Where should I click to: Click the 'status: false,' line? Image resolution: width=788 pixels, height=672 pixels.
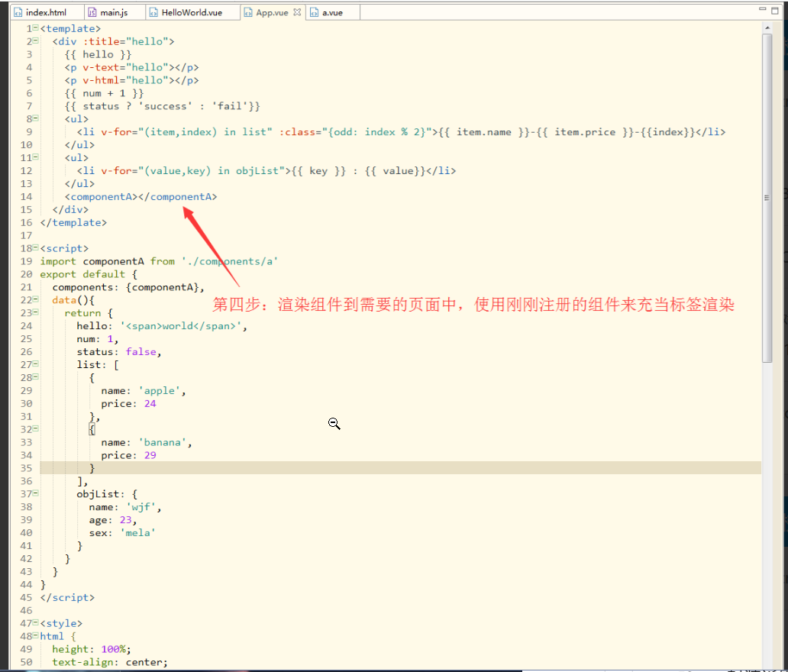coord(119,352)
